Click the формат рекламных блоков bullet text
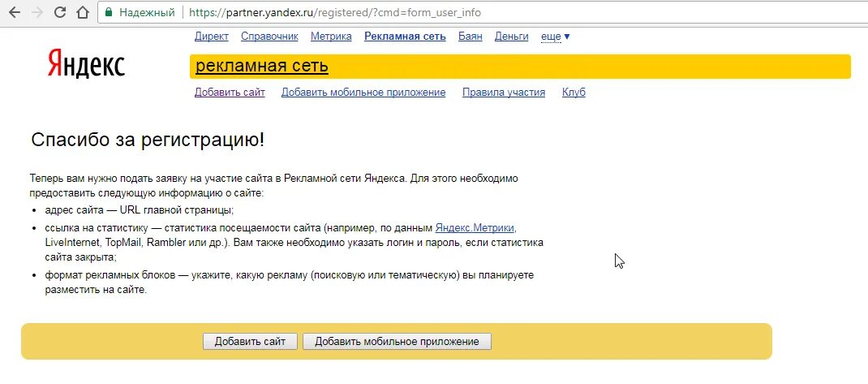 (290, 282)
